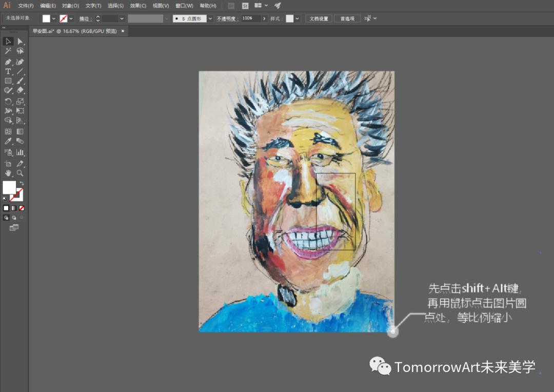Select the Line Segment tool

coord(20,71)
